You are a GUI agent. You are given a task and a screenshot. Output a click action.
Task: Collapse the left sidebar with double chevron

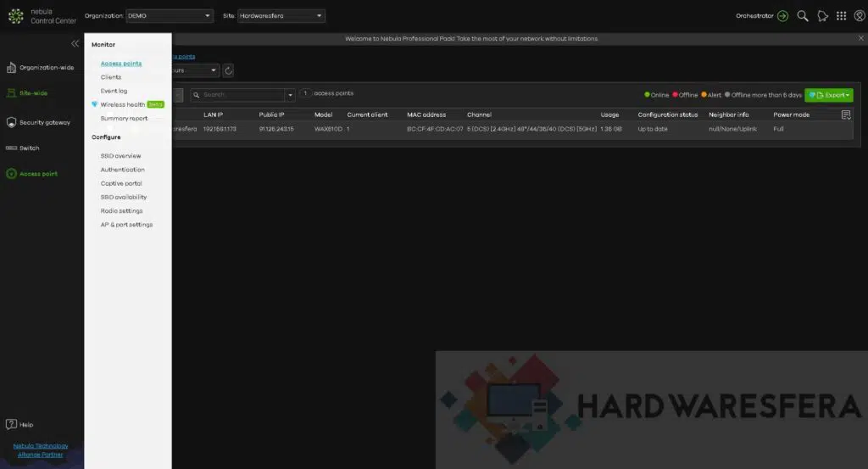tap(75, 44)
